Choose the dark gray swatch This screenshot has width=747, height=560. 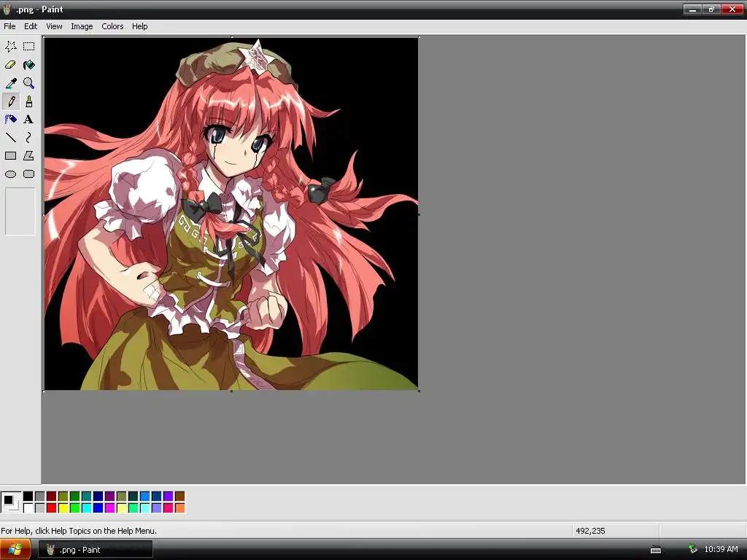(x=40, y=497)
